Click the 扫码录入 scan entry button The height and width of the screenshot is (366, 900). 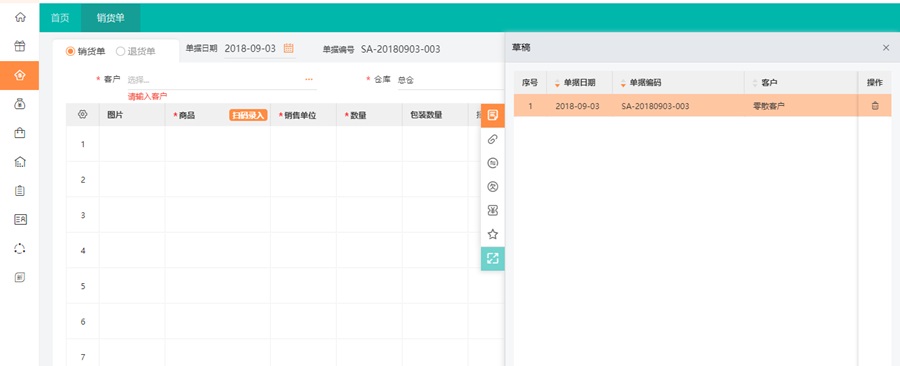(x=249, y=115)
